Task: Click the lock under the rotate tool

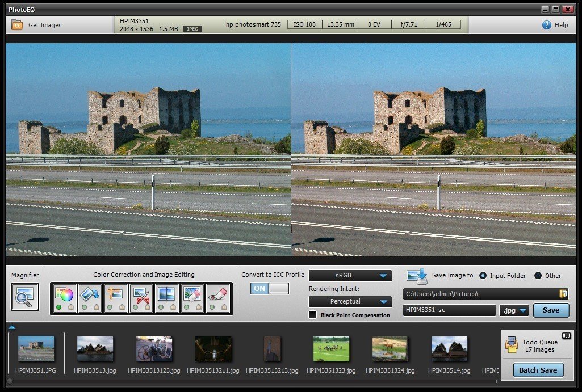Action: (x=97, y=307)
